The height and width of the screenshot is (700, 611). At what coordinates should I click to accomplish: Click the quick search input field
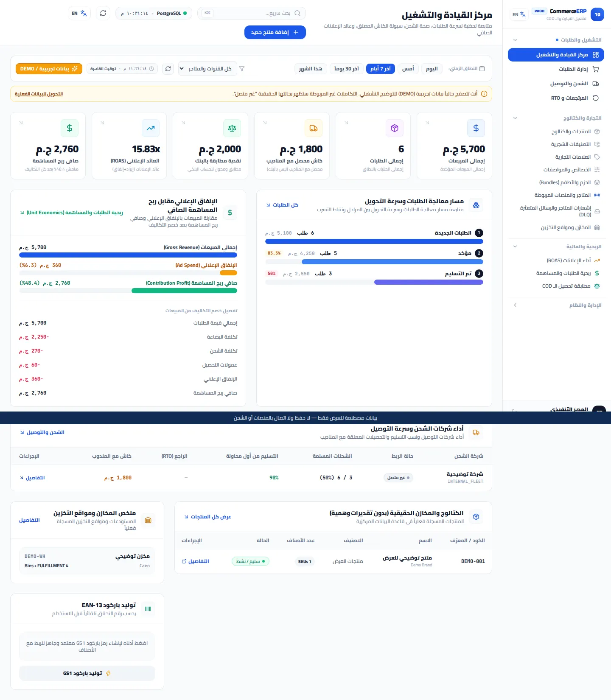pyautogui.click(x=252, y=13)
